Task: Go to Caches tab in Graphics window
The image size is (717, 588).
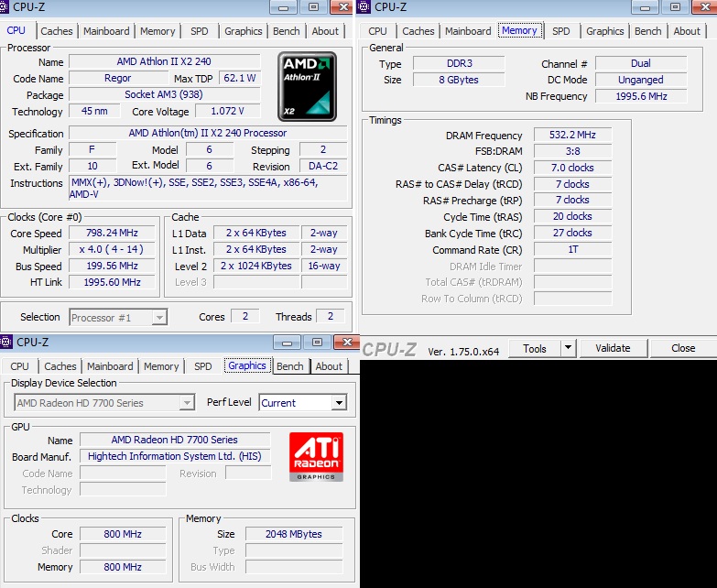Action: pos(60,366)
